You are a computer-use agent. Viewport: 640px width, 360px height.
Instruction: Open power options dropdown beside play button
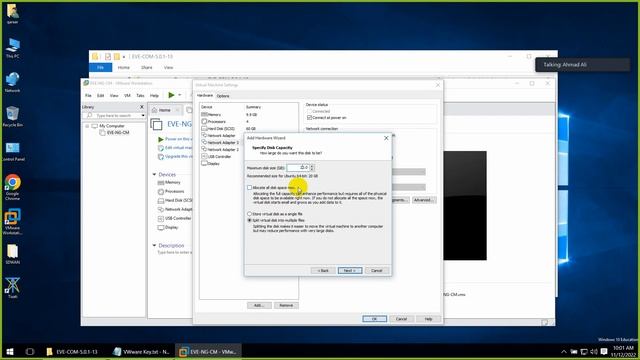click(x=180, y=95)
